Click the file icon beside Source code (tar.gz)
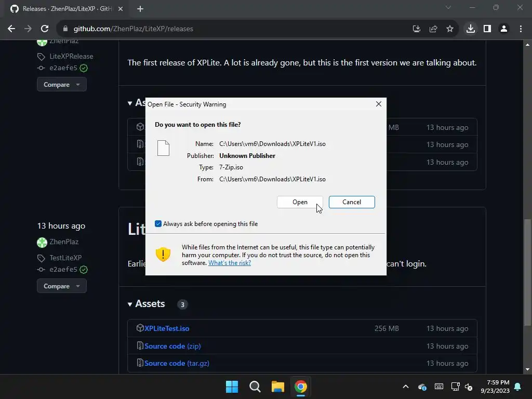The width and height of the screenshot is (532, 399). tap(140, 363)
